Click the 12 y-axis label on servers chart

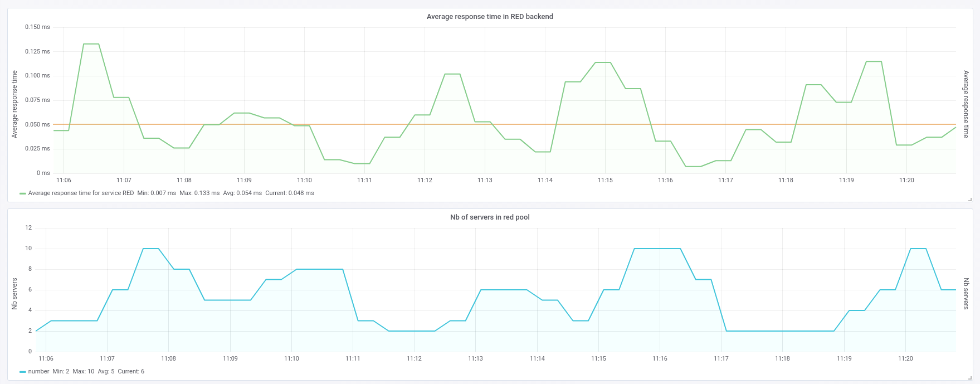(x=29, y=227)
